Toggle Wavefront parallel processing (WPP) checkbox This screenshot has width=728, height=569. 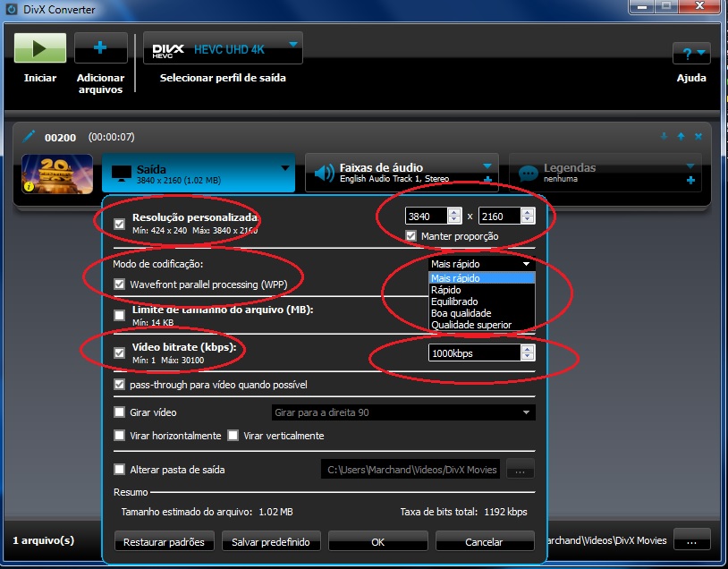(119, 284)
